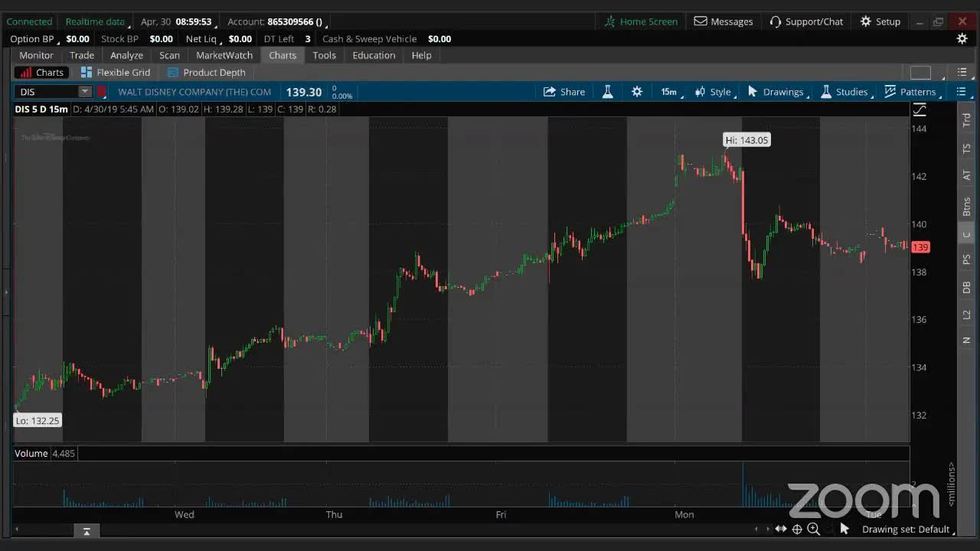Toggle the chart scale curve icon
The height and width of the screenshot is (551, 980).
920,110
